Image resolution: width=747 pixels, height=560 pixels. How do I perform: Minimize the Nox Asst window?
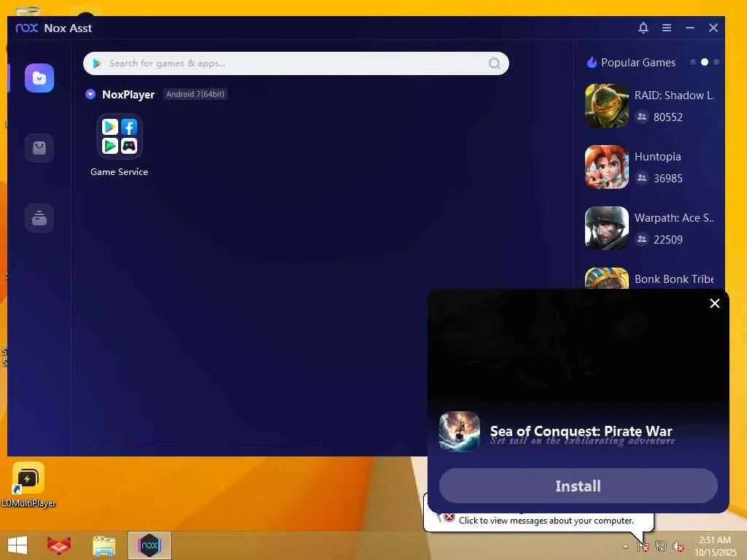pyautogui.click(x=690, y=28)
